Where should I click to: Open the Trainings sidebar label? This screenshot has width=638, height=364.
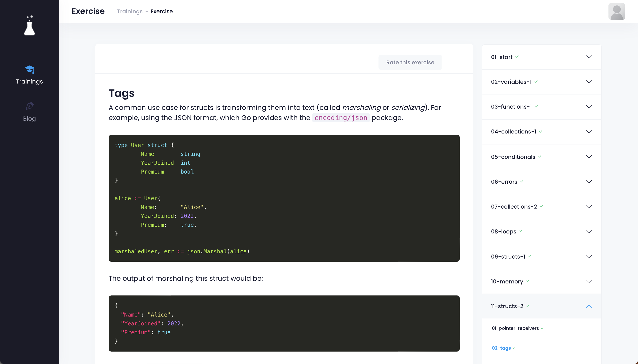30,81
